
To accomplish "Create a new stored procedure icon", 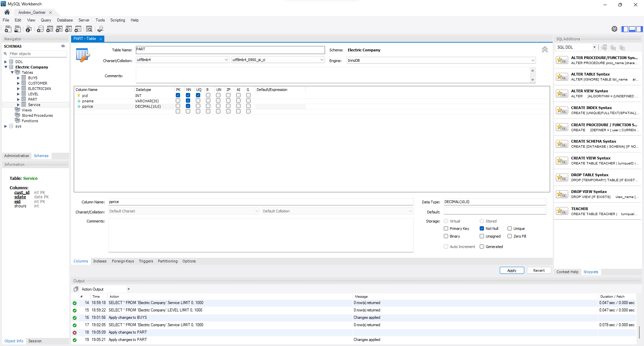I will (68, 29).
